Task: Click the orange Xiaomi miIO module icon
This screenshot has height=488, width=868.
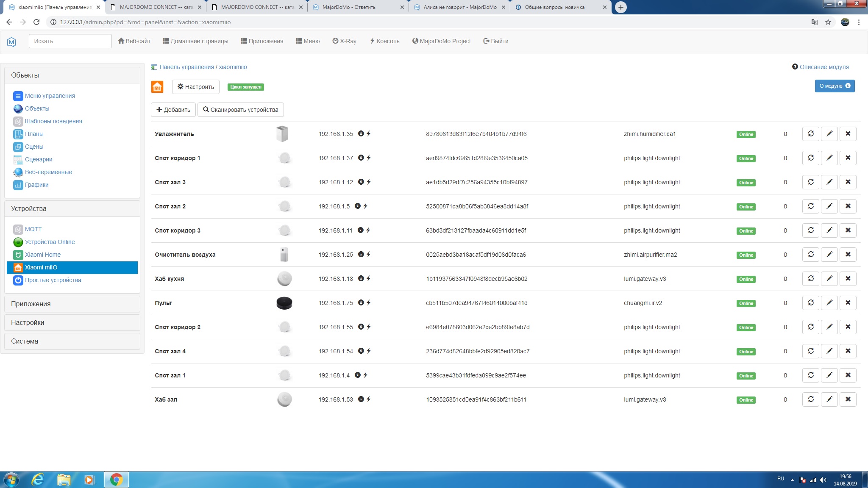Action: click(x=157, y=87)
